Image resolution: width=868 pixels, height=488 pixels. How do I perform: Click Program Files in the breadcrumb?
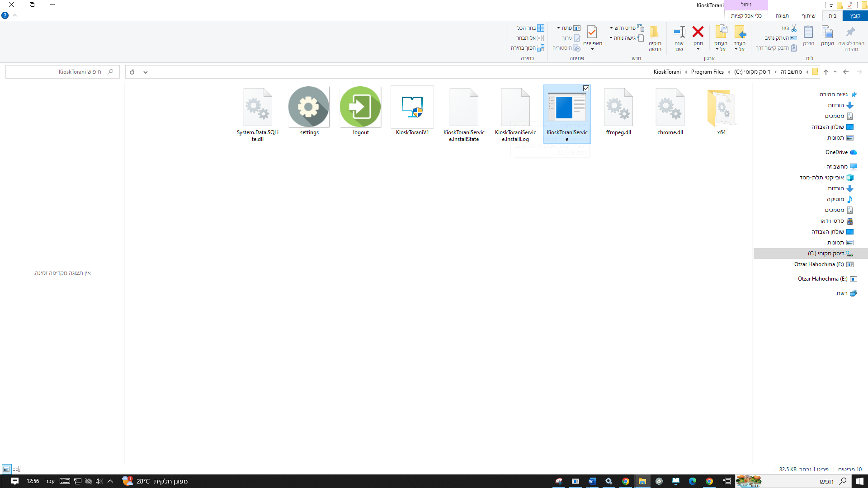[x=707, y=72]
